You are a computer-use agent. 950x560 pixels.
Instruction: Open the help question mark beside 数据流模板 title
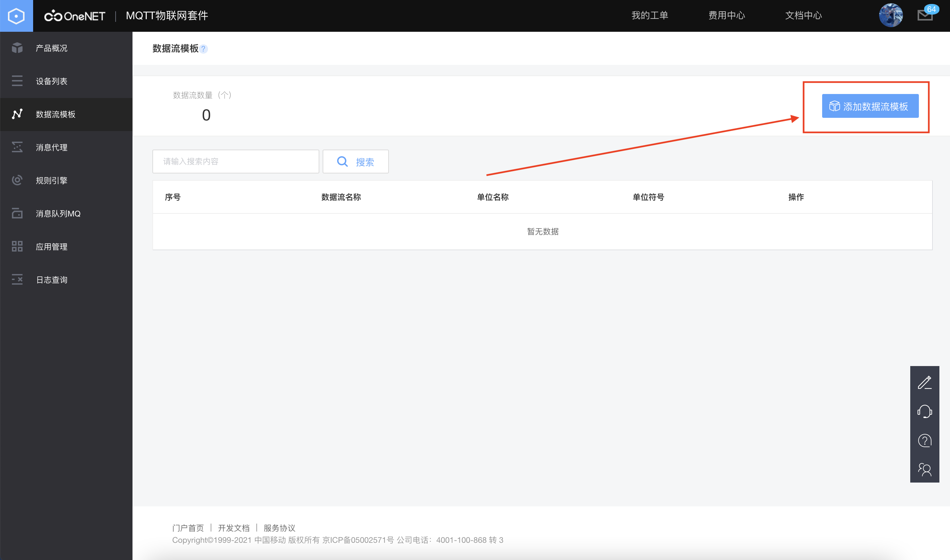point(203,49)
